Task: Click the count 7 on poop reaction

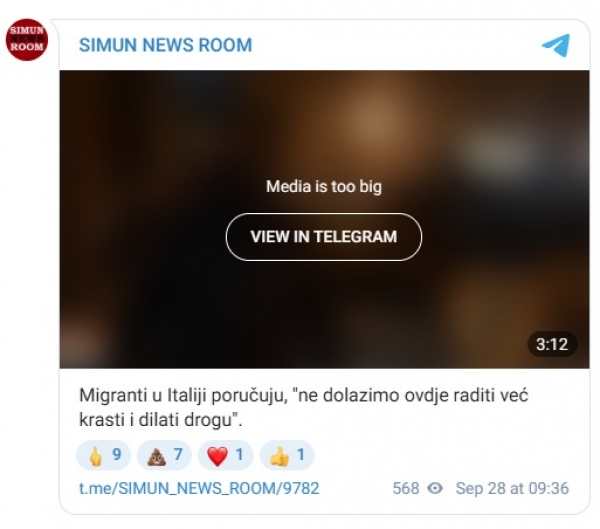Action: [x=178, y=454]
